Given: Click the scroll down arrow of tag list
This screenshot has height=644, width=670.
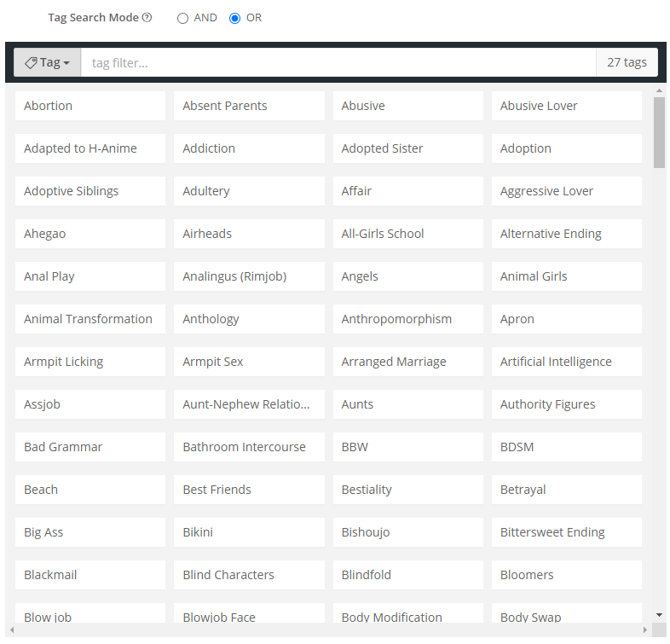Looking at the screenshot, I should (x=659, y=614).
